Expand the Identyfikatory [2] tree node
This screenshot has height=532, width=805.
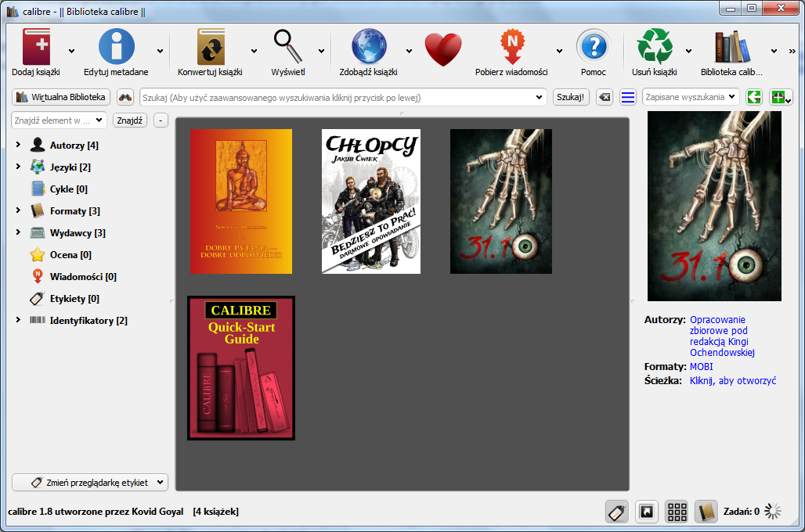18,320
